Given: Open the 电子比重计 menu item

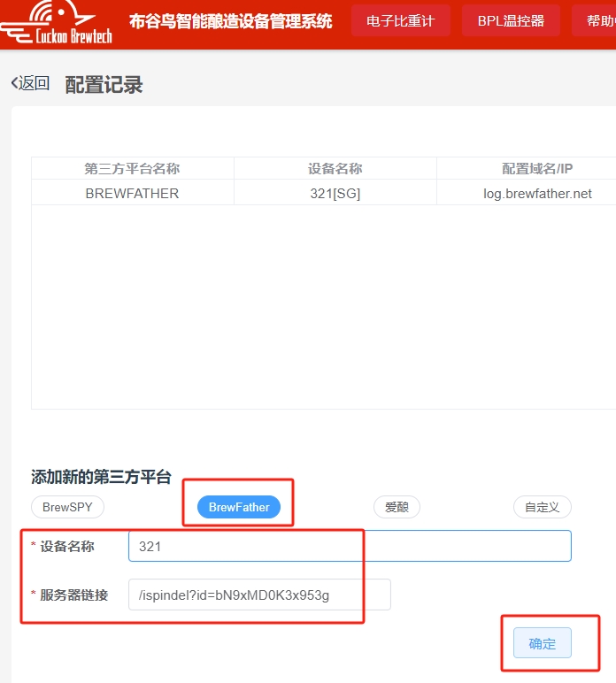Looking at the screenshot, I should [400, 21].
